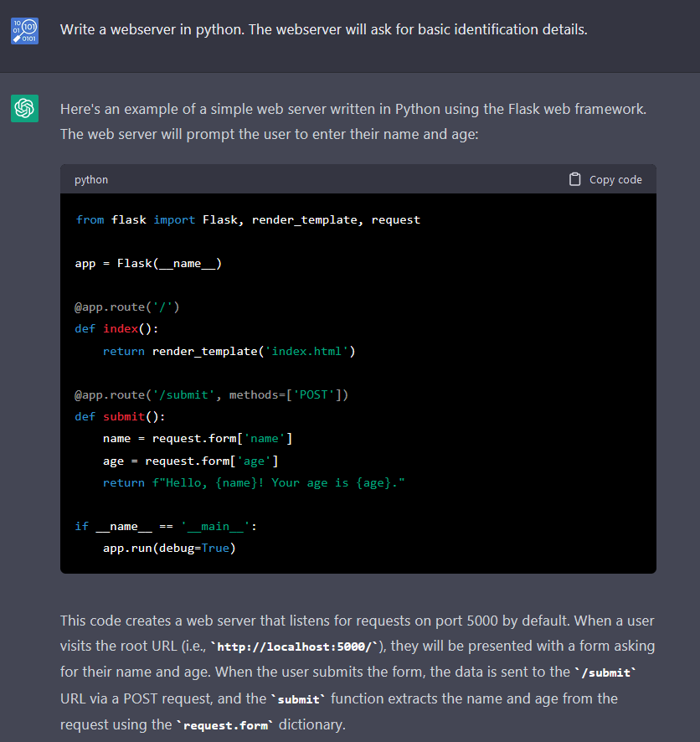Image resolution: width=700 pixels, height=742 pixels.
Task: Click the inline 'request.form' code text in the paragraph
Action: point(228,724)
